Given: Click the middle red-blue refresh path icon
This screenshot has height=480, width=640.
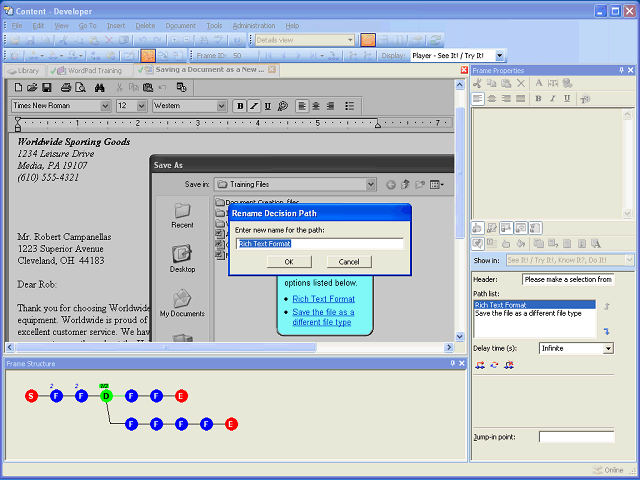Looking at the screenshot, I should pos(494,365).
